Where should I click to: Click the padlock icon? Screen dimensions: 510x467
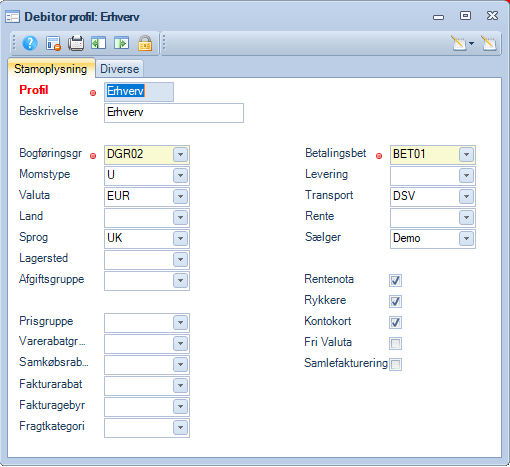pyautogui.click(x=145, y=43)
